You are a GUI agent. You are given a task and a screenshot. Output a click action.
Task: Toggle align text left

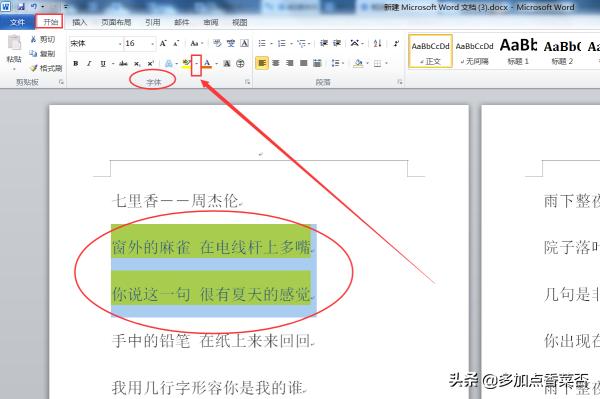pos(262,63)
